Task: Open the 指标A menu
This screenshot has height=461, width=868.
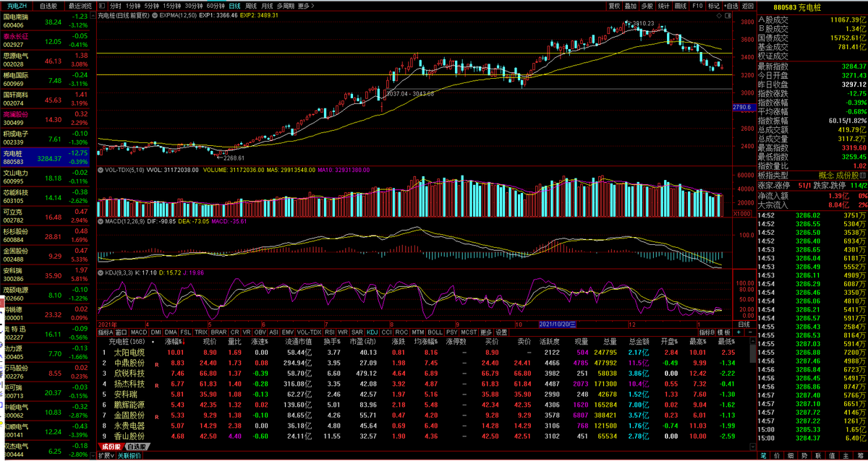Action: 106,332
